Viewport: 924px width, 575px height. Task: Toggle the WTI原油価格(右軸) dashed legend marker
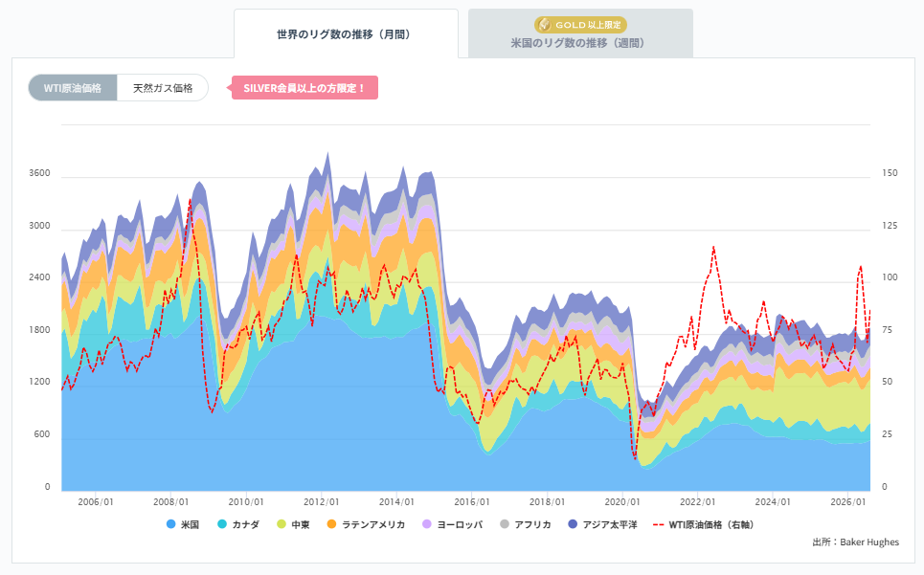[659, 523]
